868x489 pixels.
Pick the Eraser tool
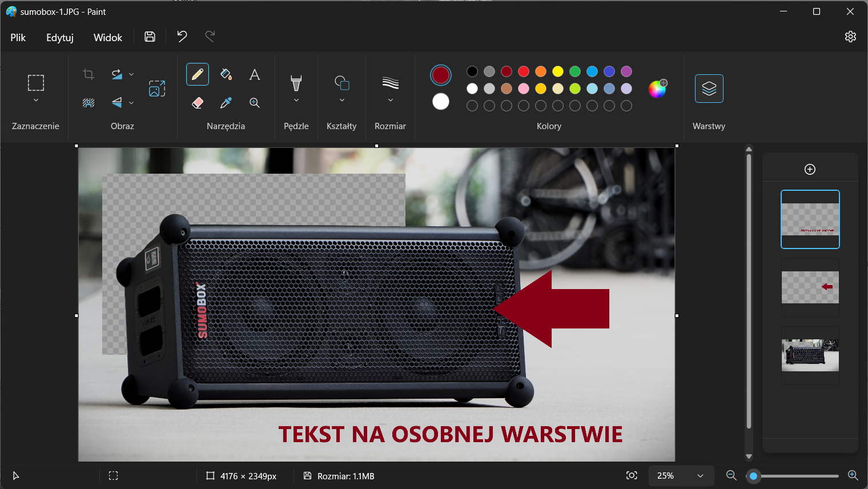pyautogui.click(x=197, y=103)
